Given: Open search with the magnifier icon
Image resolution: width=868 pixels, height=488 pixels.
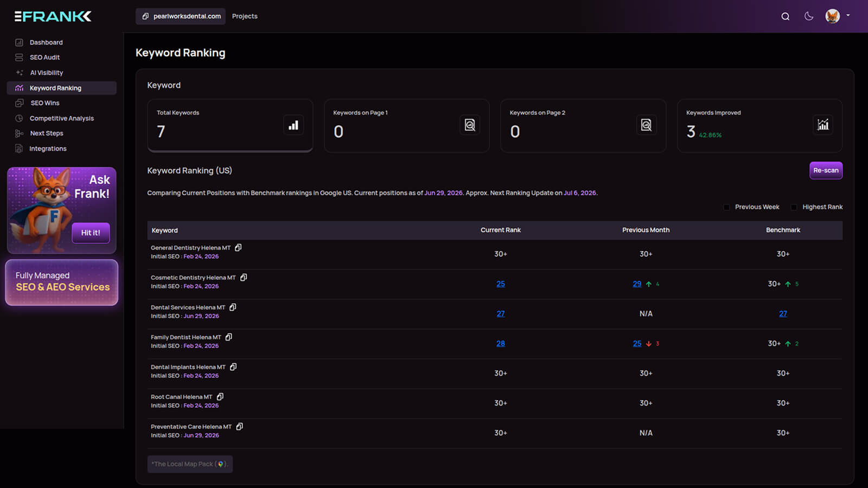Looking at the screenshot, I should pos(785,16).
